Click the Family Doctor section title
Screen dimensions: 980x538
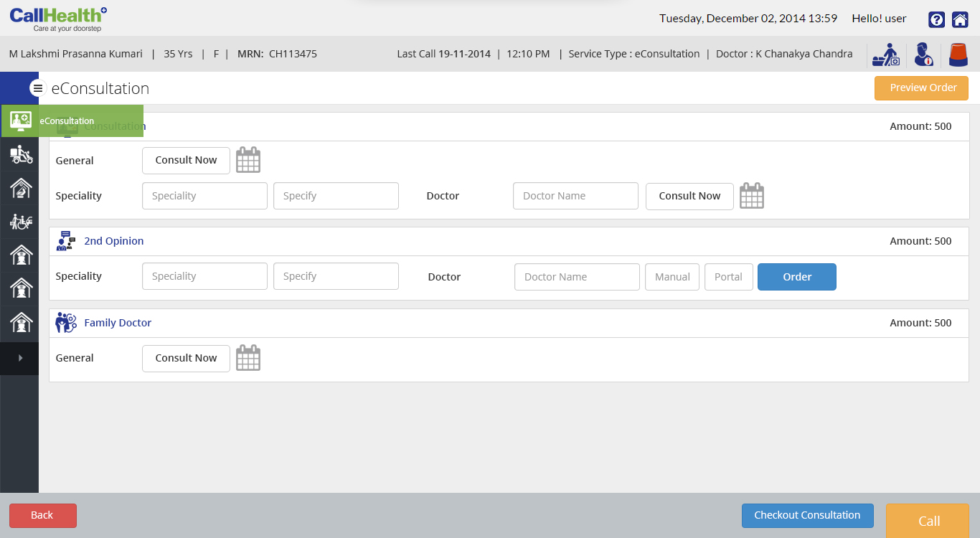click(118, 323)
